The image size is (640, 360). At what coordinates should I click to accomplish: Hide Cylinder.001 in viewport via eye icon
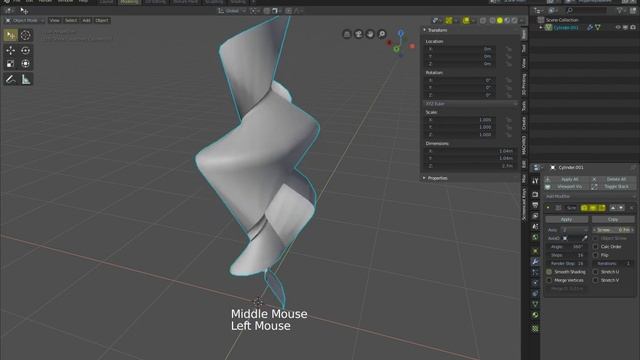618,27
